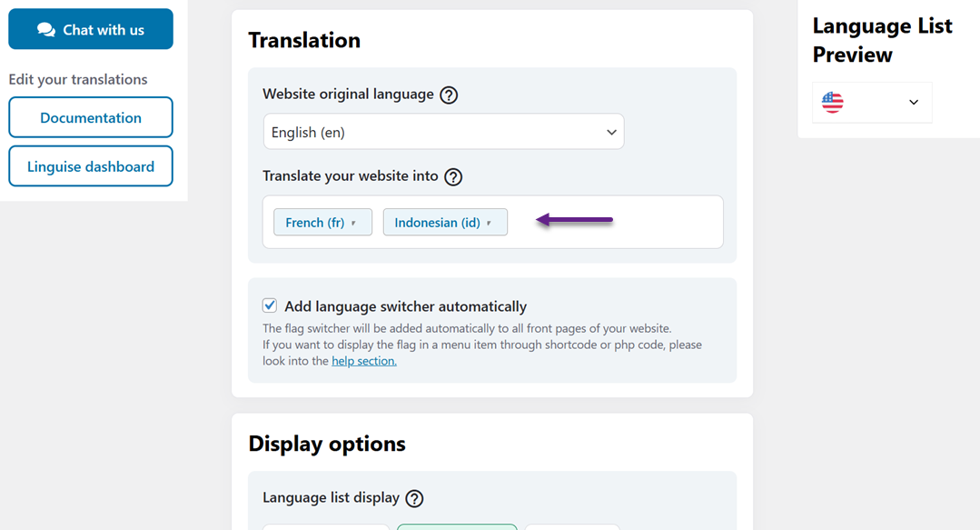The height and width of the screenshot is (530, 980).
Task: Click the Add language switcher automatically label
Action: tap(406, 306)
